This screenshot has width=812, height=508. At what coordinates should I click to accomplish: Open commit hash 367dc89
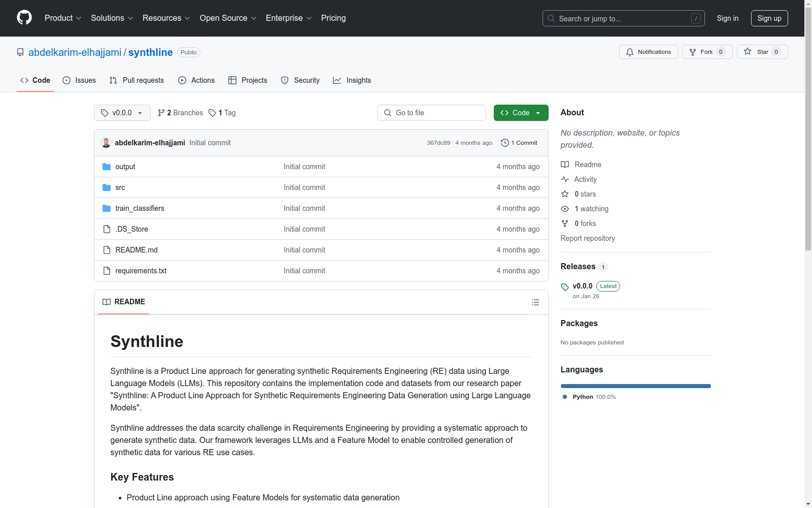click(x=438, y=143)
